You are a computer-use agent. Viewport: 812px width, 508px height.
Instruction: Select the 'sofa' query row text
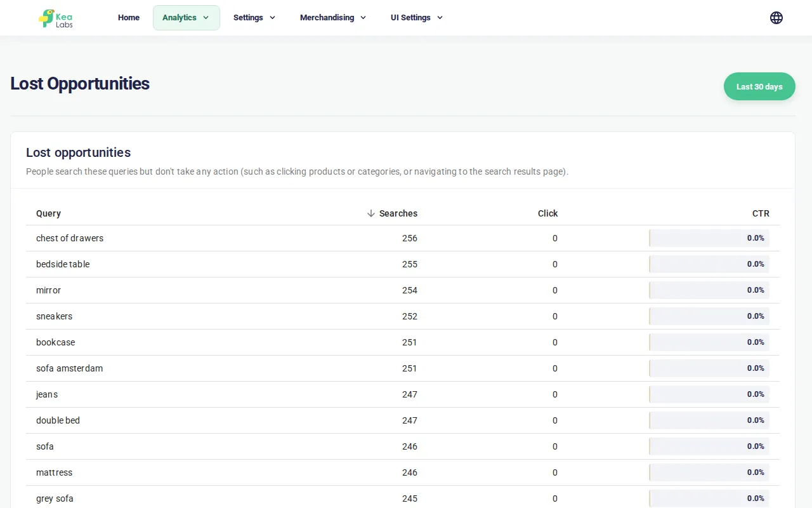45,446
